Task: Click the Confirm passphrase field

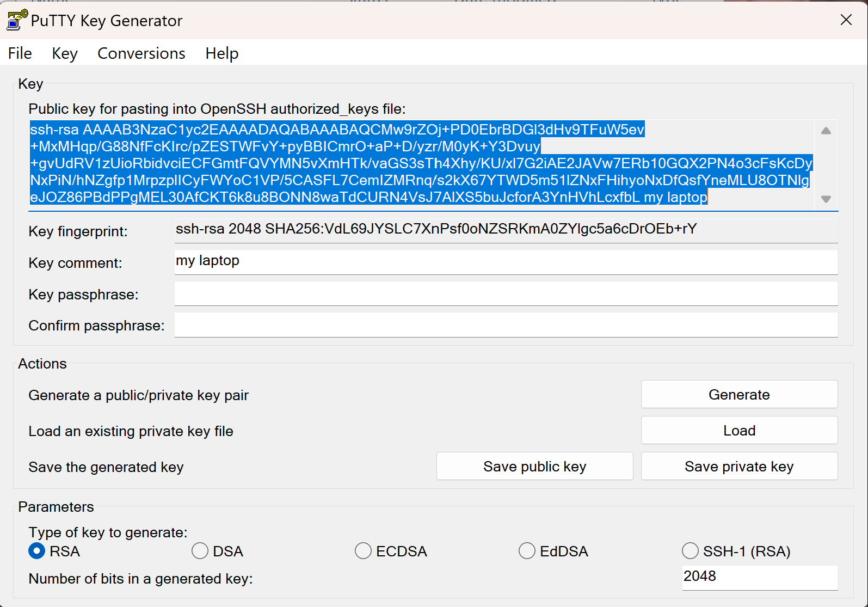Action: pyautogui.click(x=506, y=325)
